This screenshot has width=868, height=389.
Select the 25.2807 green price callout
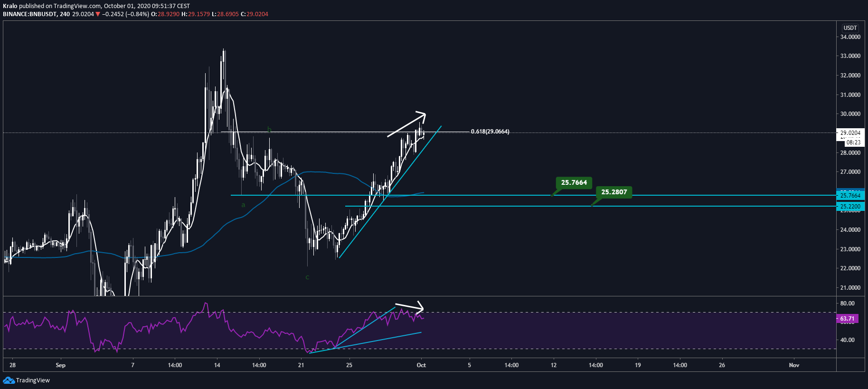tap(614, 192)
